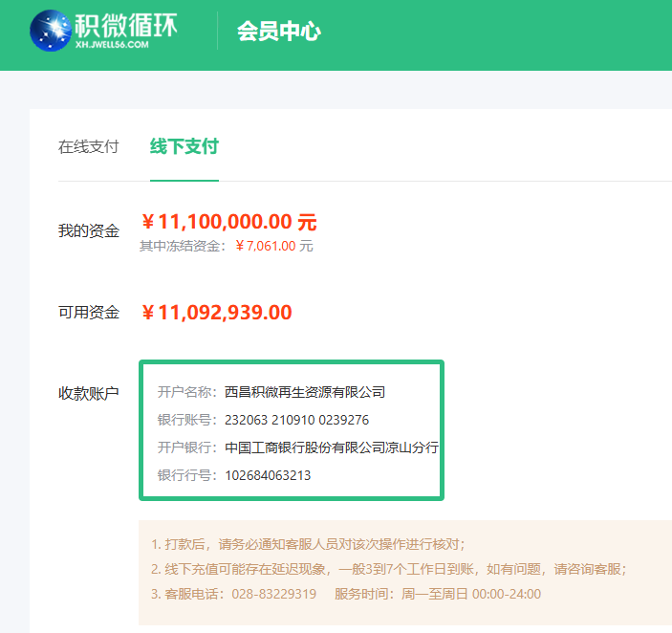Image resolution: width=672 pixels, height=633 pixels.
Task: Click the 可用资金 label
Action: point(88,313)
